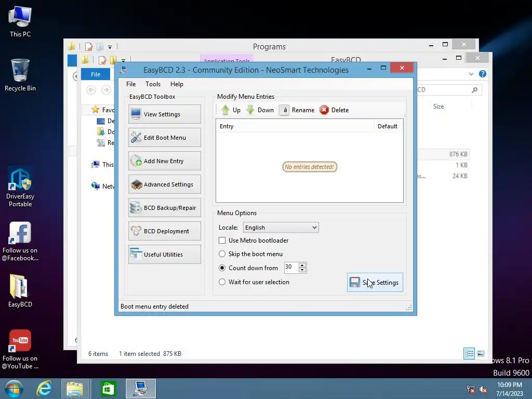
Task: Click the file row showing 1 KB
Action: (444, 165)
